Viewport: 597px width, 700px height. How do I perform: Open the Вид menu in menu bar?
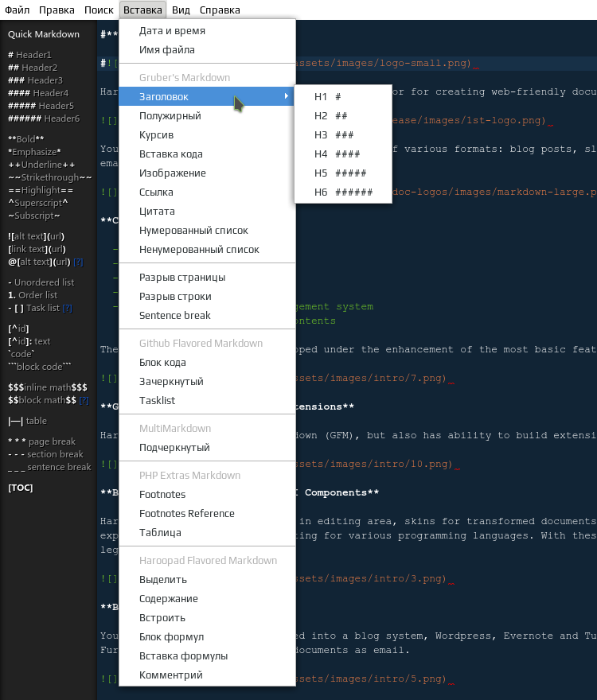click(181, 10)
